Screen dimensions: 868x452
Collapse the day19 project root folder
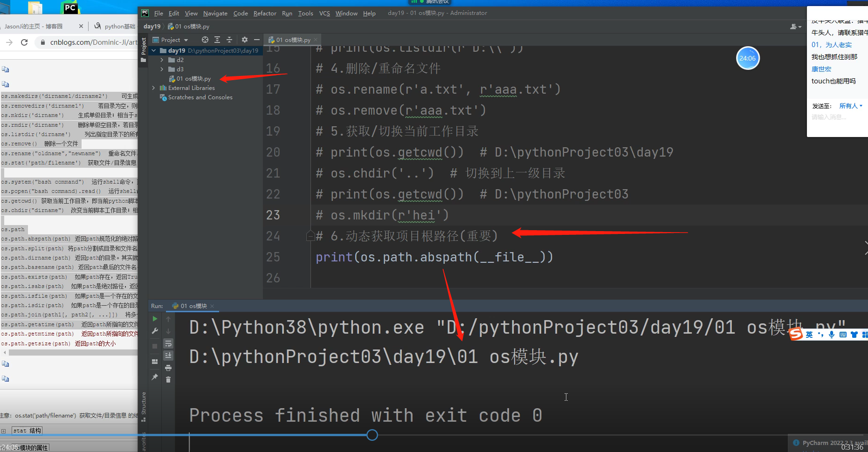click(153, 51)
